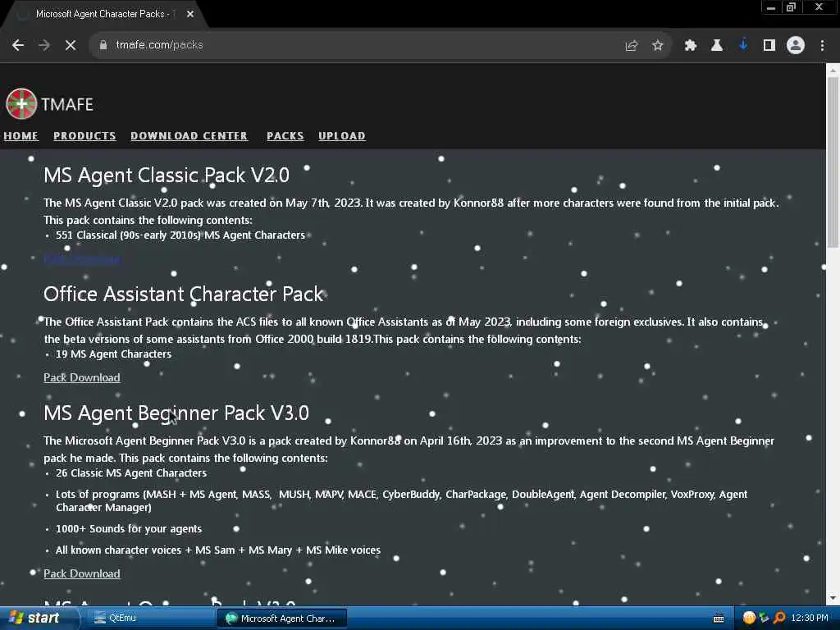Click the orange shield tray icon
840x630 pixels.
coord(749,619)
